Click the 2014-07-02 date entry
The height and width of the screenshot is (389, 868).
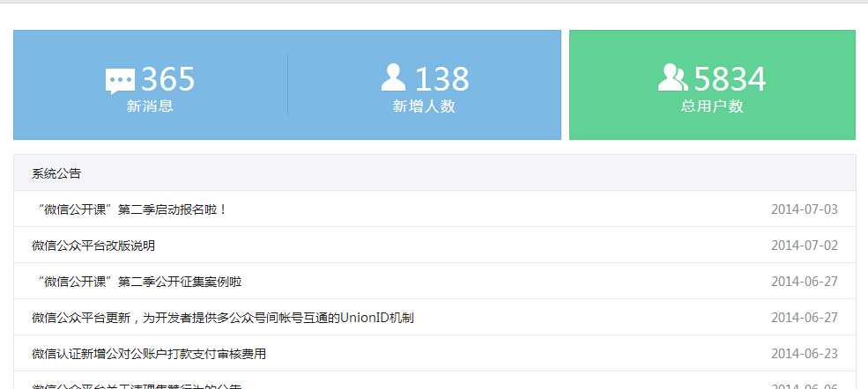click(805, 246)
